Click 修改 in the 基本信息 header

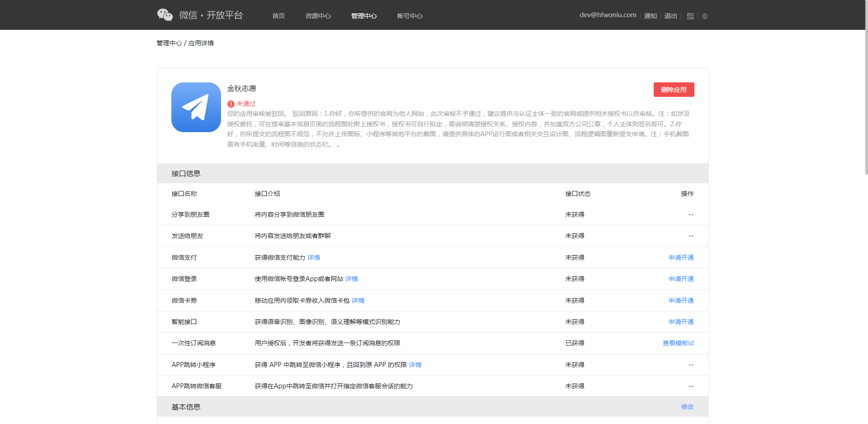pyautogui.click(x=688, y=407)
